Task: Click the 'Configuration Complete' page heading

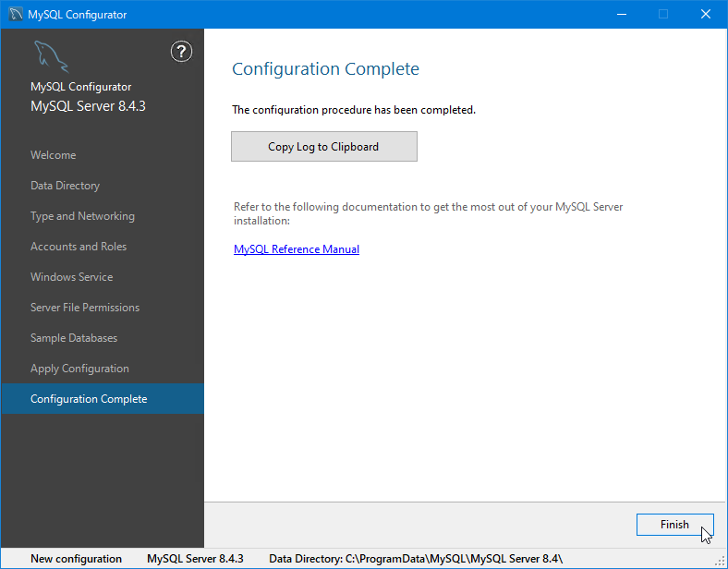Action: (x=325, y=68)
